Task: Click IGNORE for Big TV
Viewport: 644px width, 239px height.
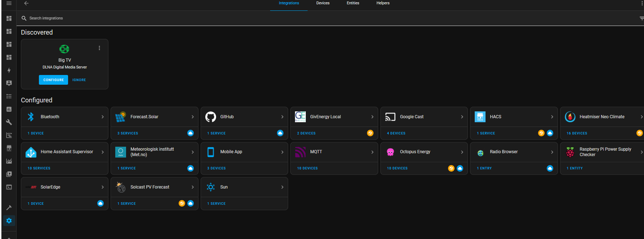Action: pyautogui.click(x=79, y=80)
